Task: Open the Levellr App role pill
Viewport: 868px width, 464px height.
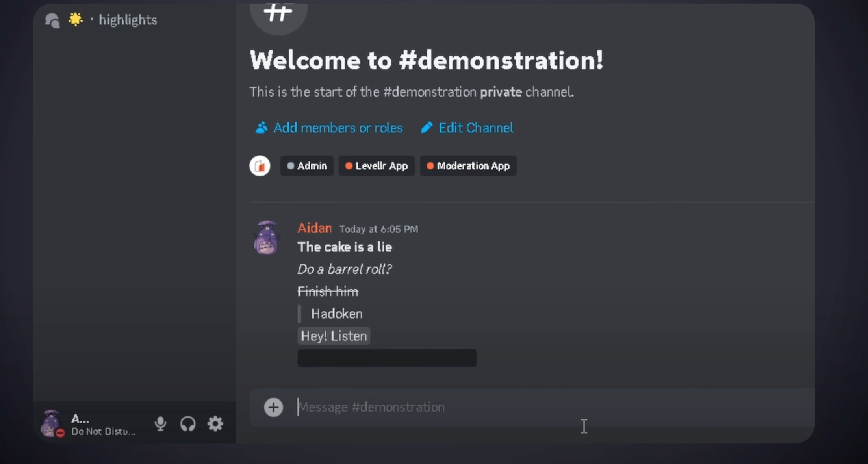Action: click(376, 166)
